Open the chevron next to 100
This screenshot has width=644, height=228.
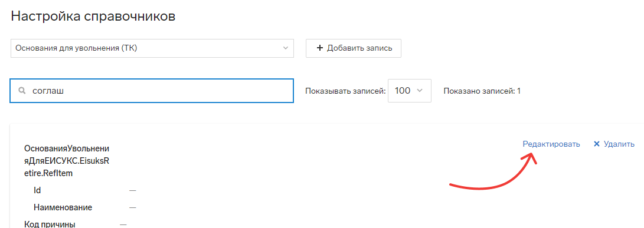pyautogui.click(x=419, y=91)
